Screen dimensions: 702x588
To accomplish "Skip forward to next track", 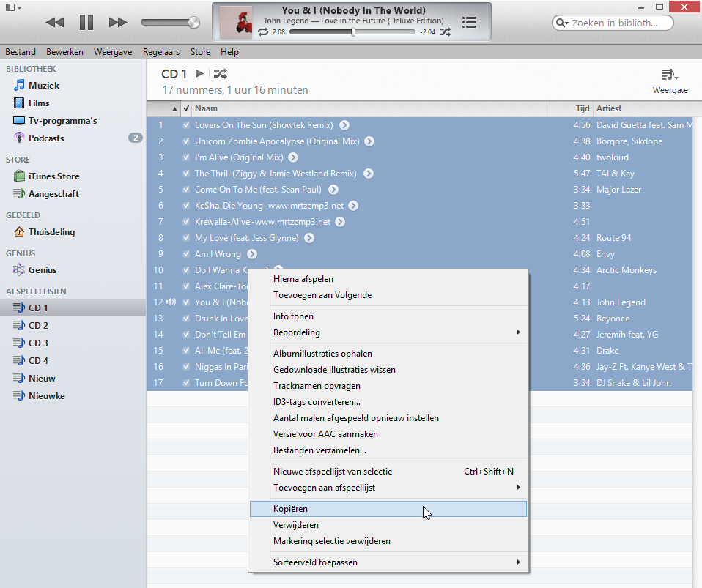I will (118, 23).
